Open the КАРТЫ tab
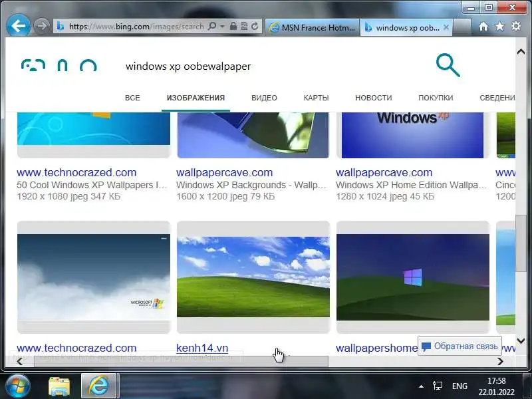 [x=316, y=98]
